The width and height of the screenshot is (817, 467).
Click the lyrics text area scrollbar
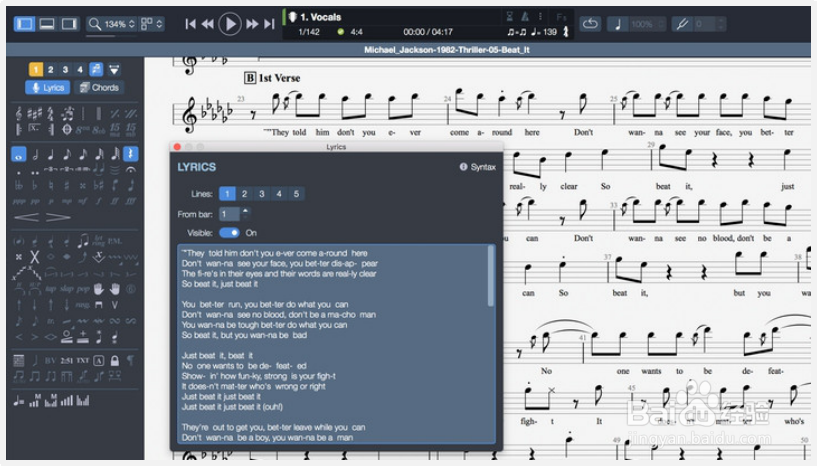pos(490,276)
